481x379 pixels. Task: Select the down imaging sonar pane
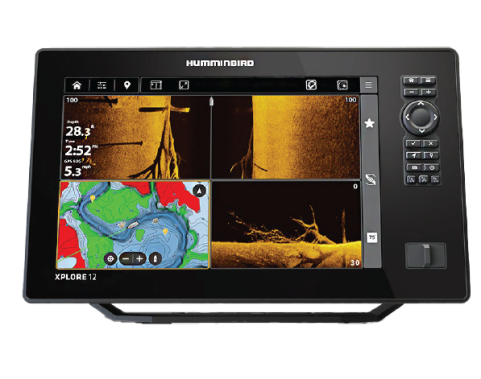pos(286,224)
